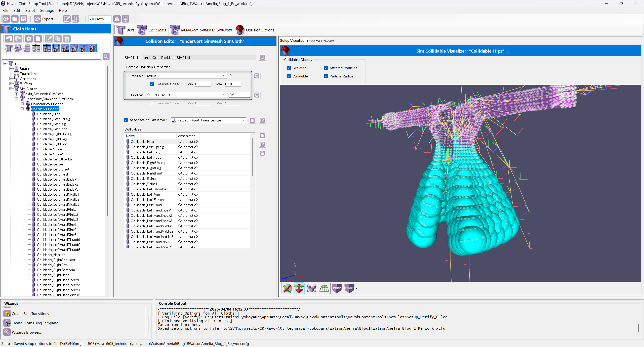Click the shirt filter icon in Cloth Items
The image size is (644, 347).
click(9, 48)
